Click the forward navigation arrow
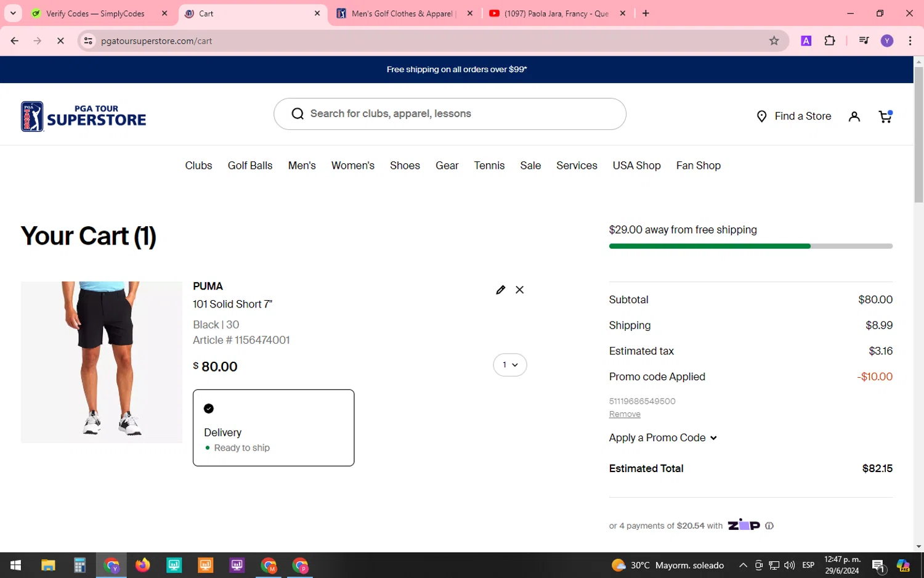The height and width of the screenshot is (578, 924). point(38,41)
